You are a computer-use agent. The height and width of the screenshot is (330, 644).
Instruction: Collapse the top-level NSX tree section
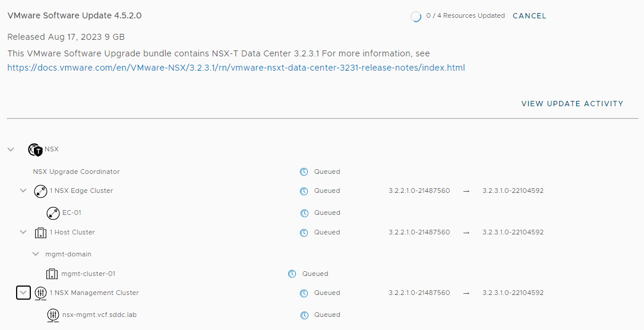click(11, 150)
